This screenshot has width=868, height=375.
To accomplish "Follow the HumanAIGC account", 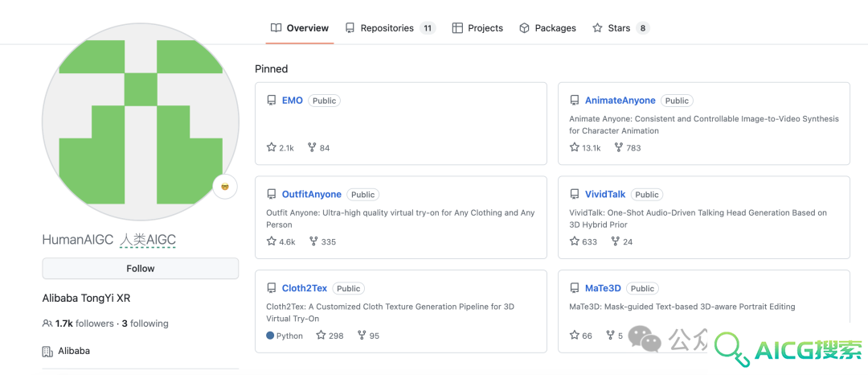I will coord(141,268).
